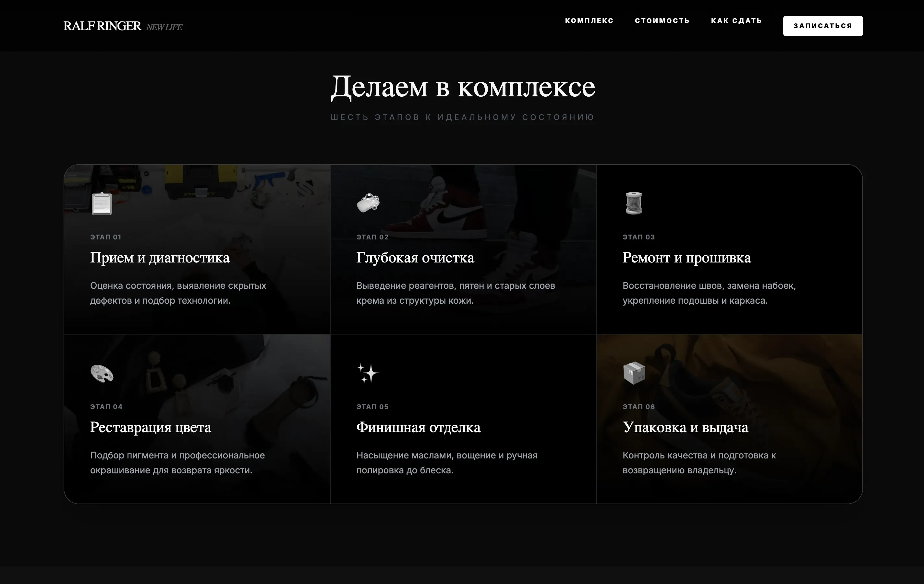
Task: Click the Реставрация цвета heading
Action: pos(151,427)
